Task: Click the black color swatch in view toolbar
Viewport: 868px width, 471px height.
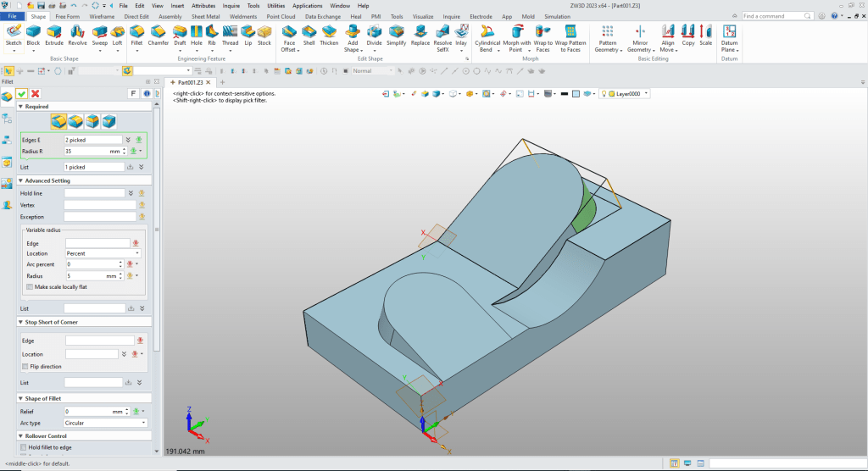Action: click(563, 94)
